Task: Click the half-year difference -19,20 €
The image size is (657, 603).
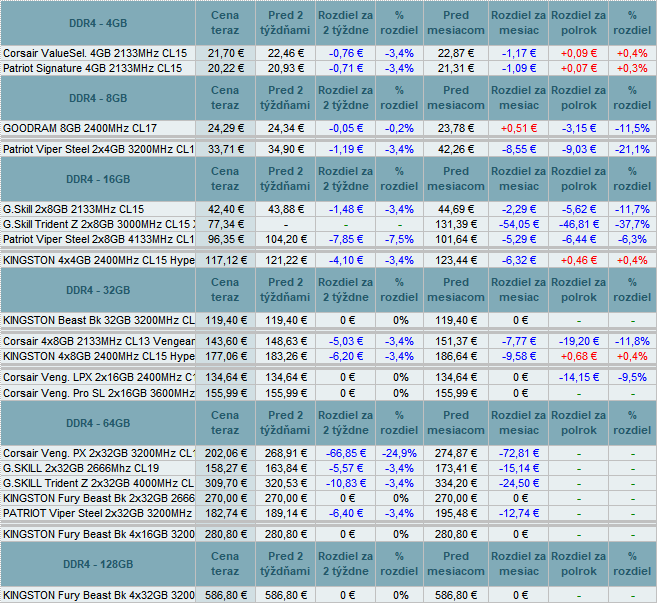Action: (579, 341)
